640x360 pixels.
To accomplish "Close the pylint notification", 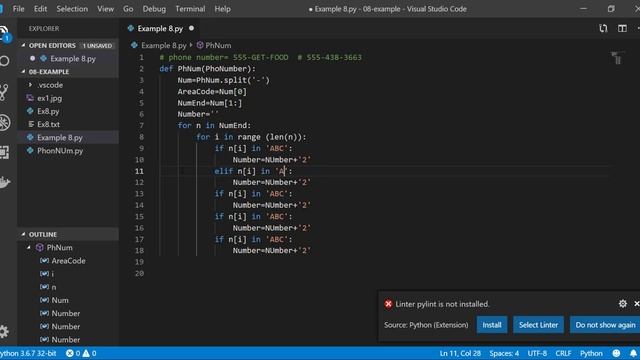I will point(636,303).
